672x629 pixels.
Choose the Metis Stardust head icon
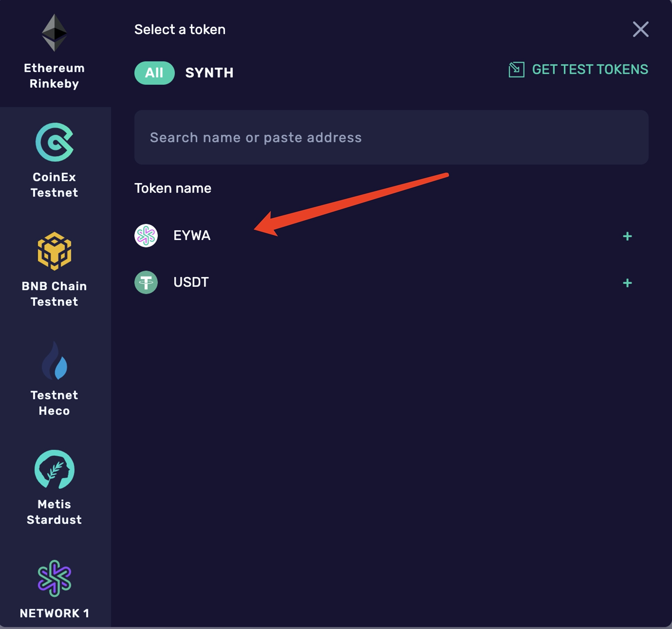coord(54,469)
